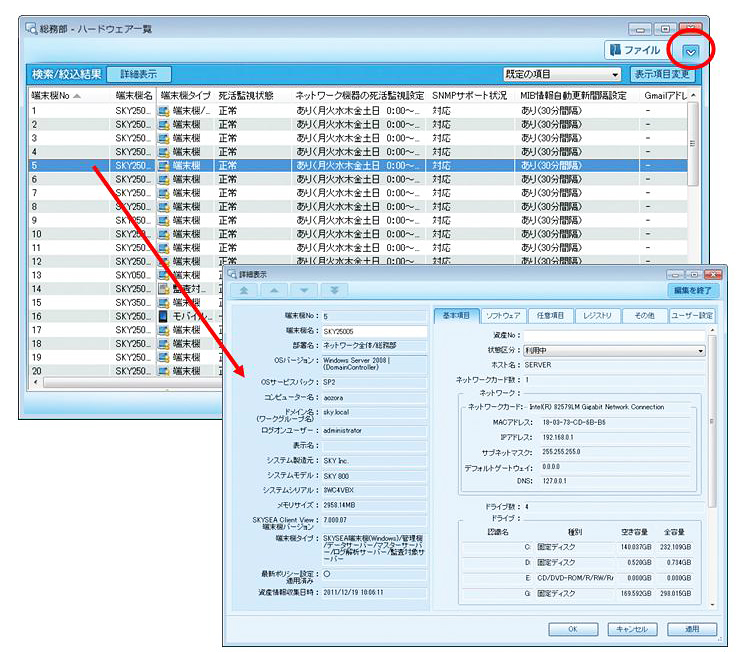Expand the chevron menu beside ファイル

691,51
